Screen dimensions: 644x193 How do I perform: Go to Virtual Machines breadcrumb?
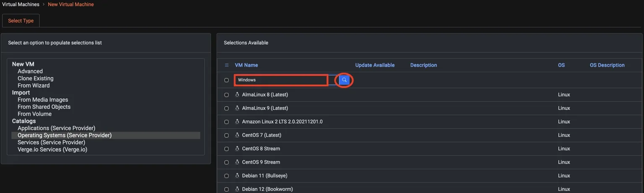21,4
